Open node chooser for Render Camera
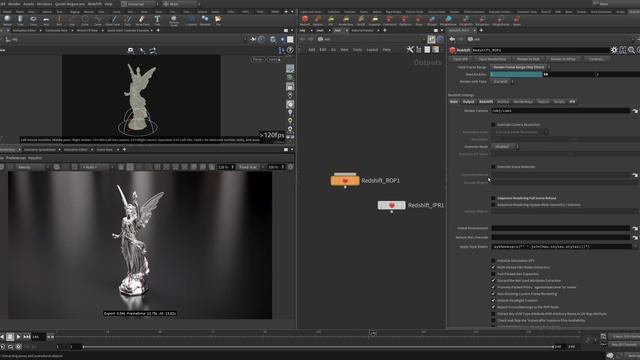Image resolution: width=640 pixels, height=360 pixels. coord(635,111)
